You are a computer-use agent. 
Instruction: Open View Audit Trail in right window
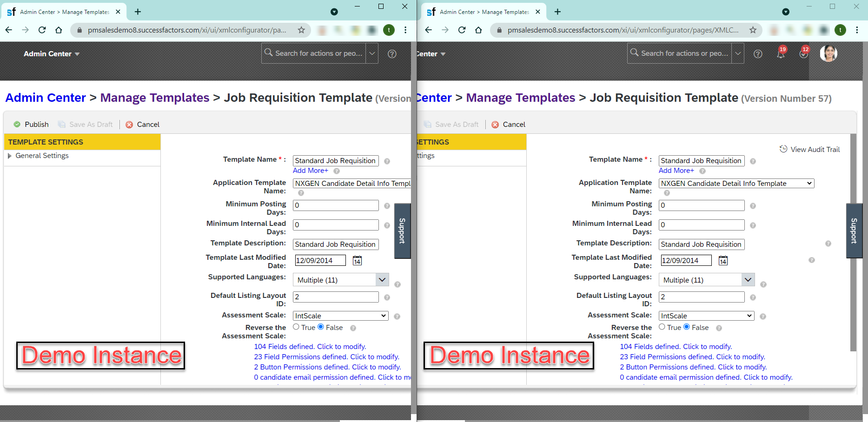pos(810,150)
